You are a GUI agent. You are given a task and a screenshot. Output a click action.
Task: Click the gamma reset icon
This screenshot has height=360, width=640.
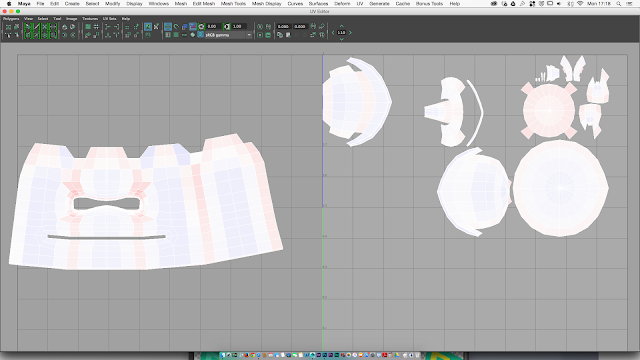pyautogui.click(x=227, y=26)
